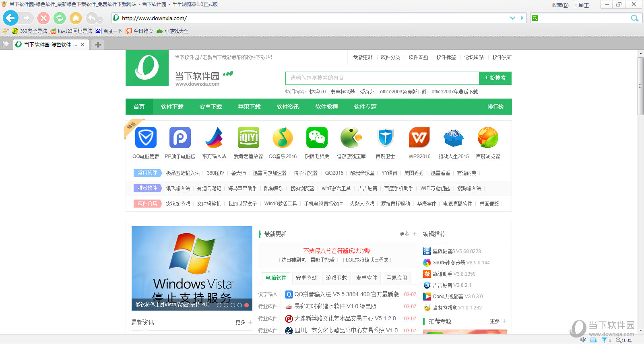Select the last red carousel dot
This screenshot has width=644, height=346.
click(x=246, y=305)
